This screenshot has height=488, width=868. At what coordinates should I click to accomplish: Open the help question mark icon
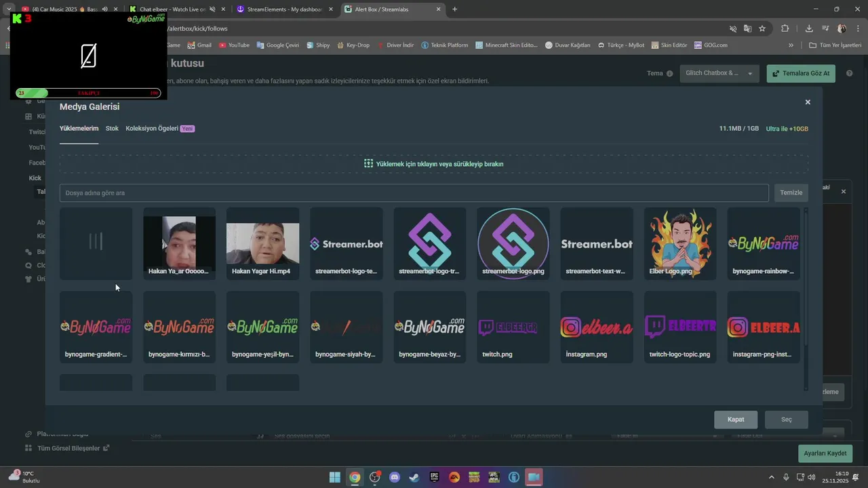(x=849, y=73)
